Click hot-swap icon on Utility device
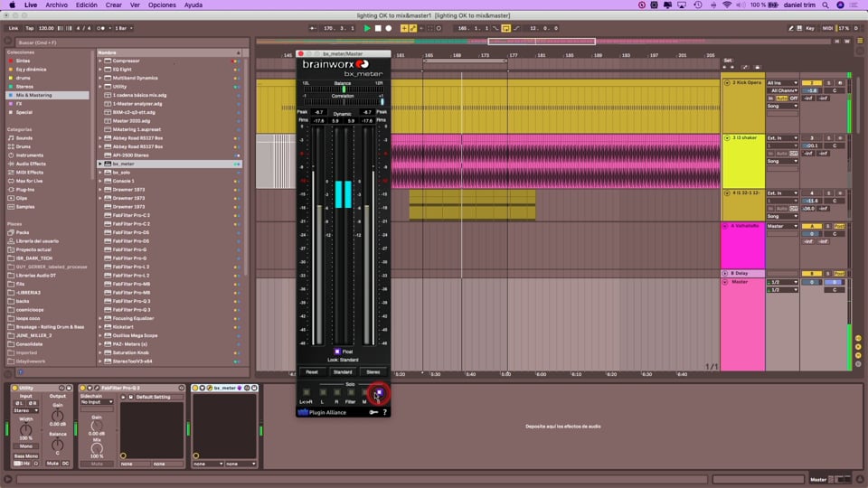This screenshot has width=868, height=488. [x=61, y=388]
